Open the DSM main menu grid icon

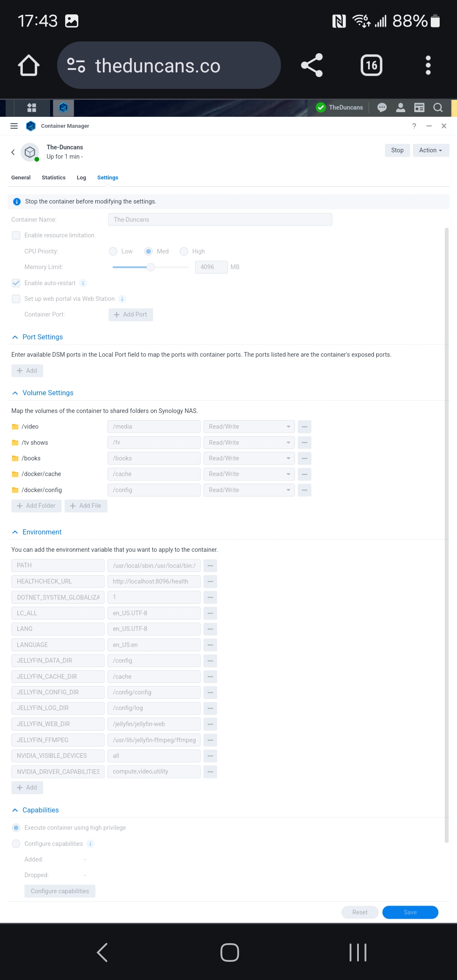point(32,108)
